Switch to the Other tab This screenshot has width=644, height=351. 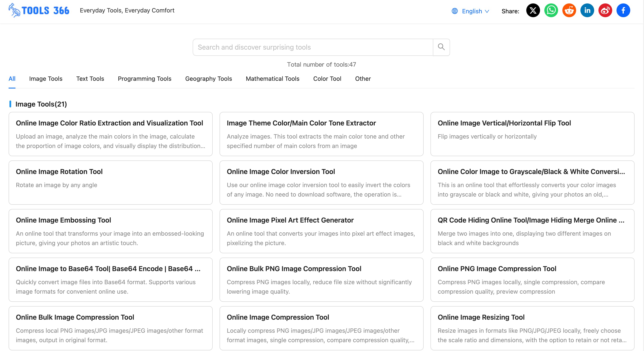(x=363, y=79)
